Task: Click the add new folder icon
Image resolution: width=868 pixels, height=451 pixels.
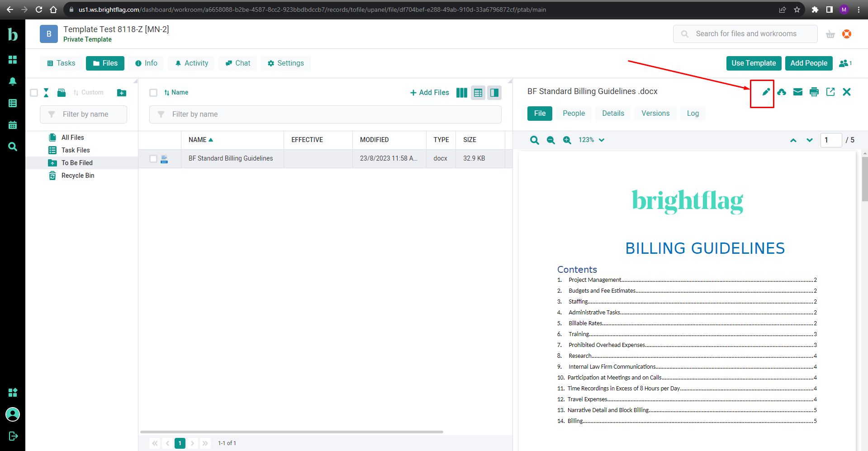Action: [x=122, y=93]
